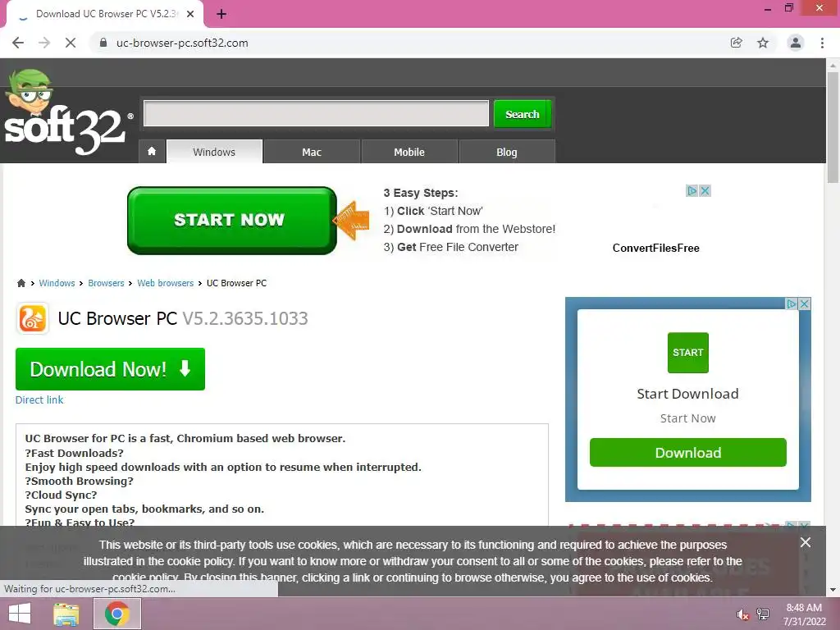Image resolution: width=840 pixels, height=630 pixels.
Task: Open the Web browsers breadcrumb link
Action: tap(165, 283)
